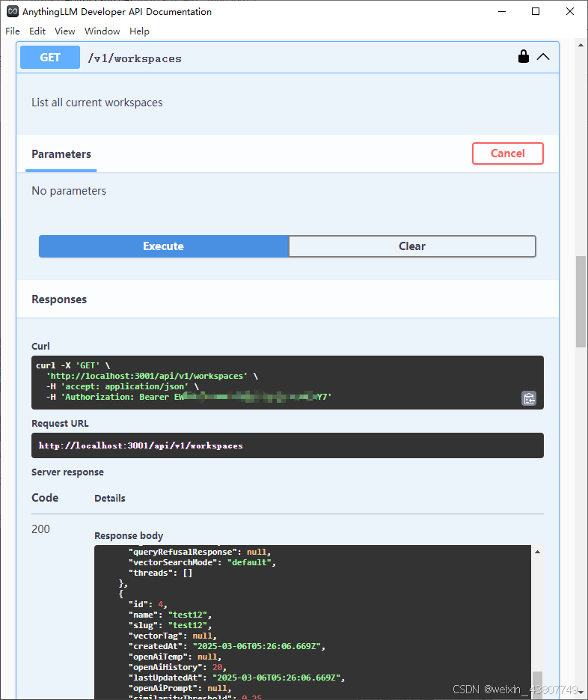The image size is (588, 700).
Task: Click the "threads": [] line
Action: pyautogui.click(x=160, y=573)
